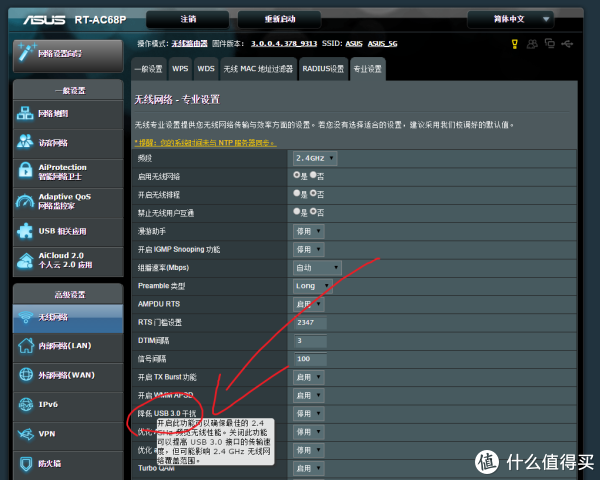Open VPN icon in sidebar
Viewport: 600px width, 480px height.
click(26, 434)
